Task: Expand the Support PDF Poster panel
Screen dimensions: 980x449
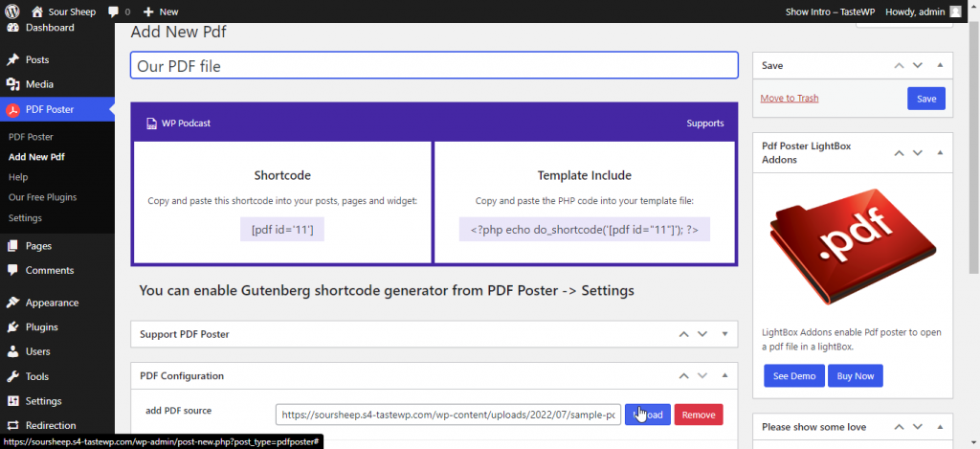Action: [x=725, y=334]
